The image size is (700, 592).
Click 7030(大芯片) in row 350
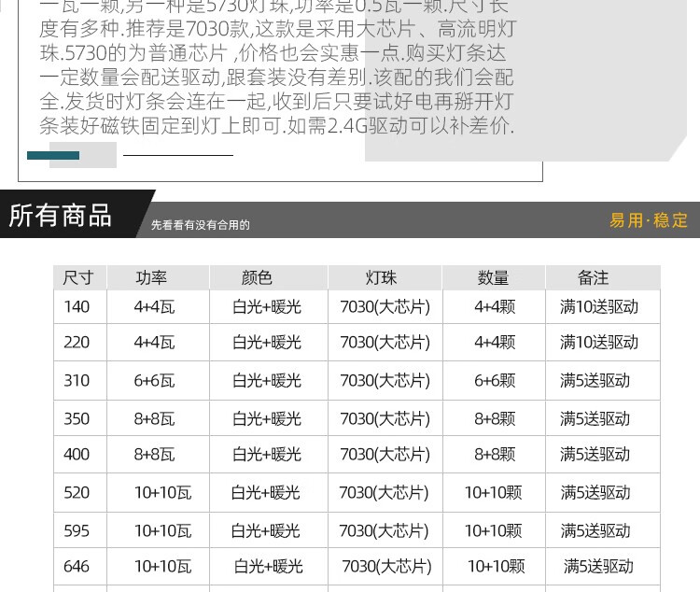(x=385, y=419)
